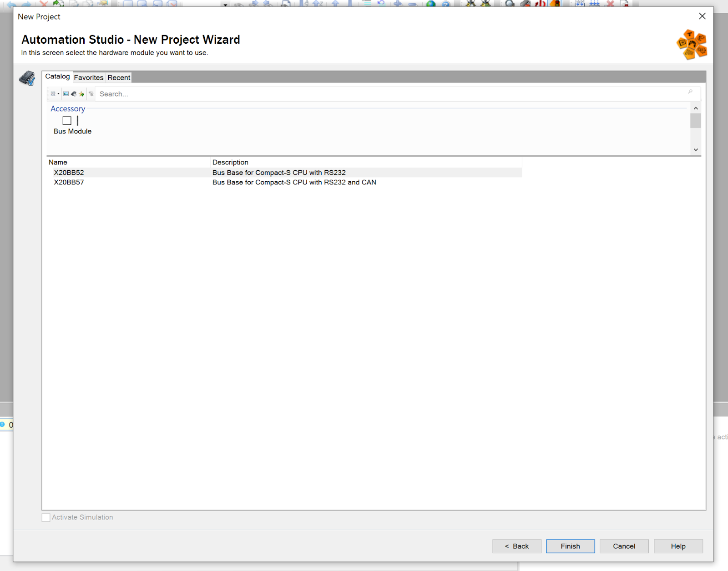Screen dimensions: 728x571
Task: Select the X20BB52 module row
Action: point(284,173)
